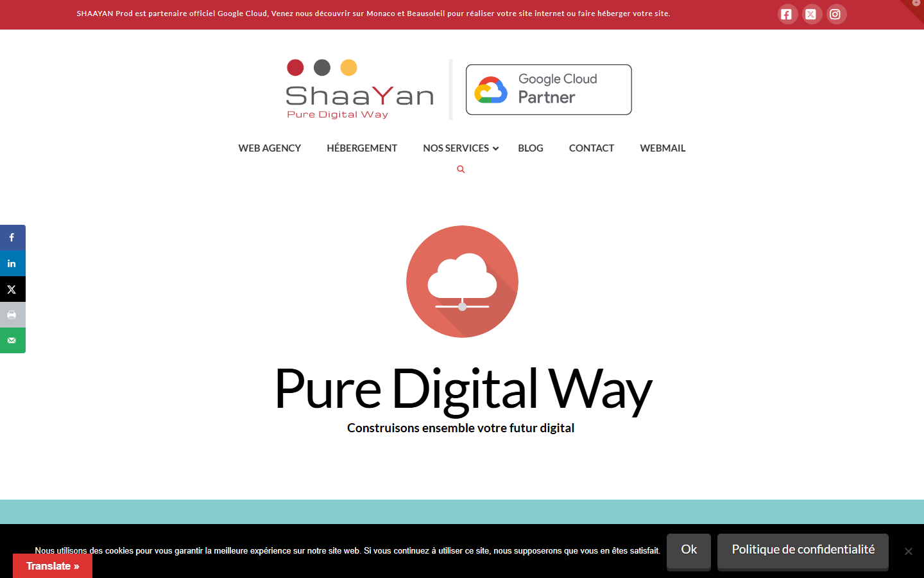The height and width of the screenshot is (578, 924).
Task: Open the Blog menu item
Action: point(531,148)
